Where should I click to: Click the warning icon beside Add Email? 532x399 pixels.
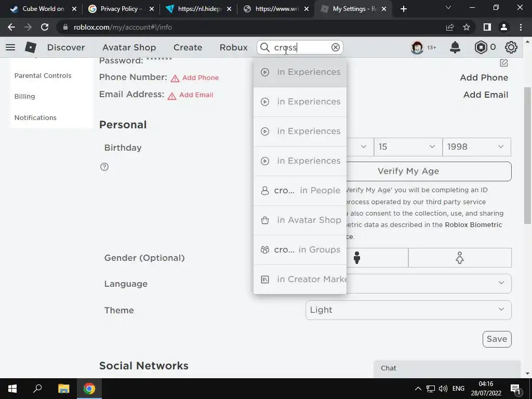coord(171,96)
